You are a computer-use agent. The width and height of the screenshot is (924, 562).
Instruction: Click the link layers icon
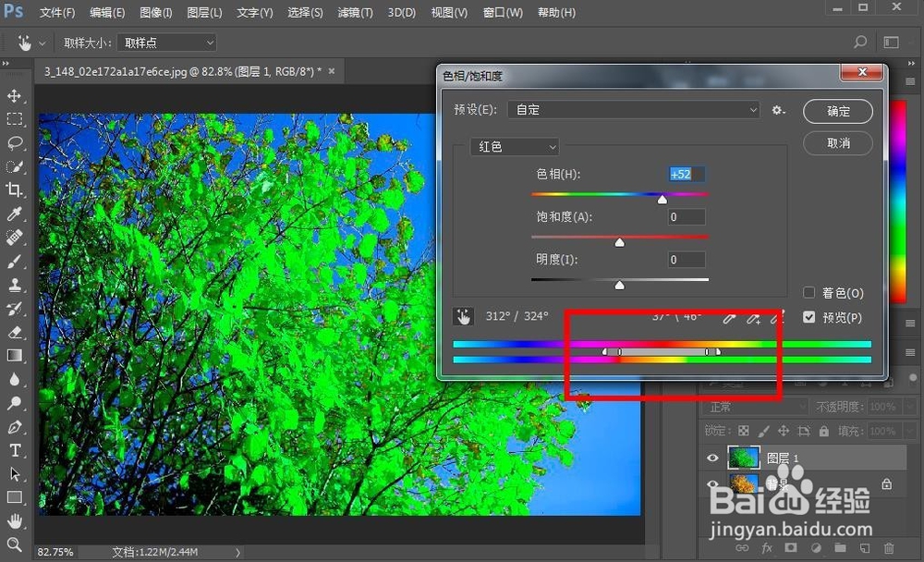coord(742,548)
